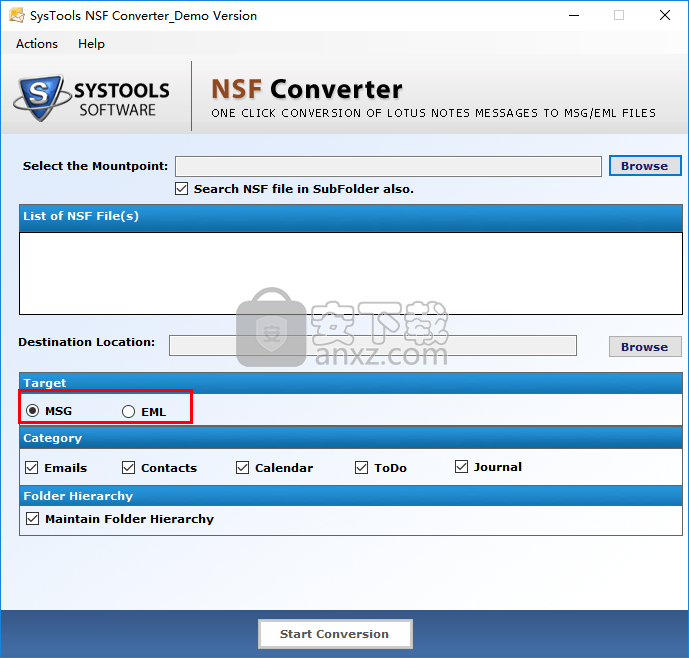The width and height of the screenshot is (689, 658).
Task: Click the Target section header
Action: [x=351, y=383]
